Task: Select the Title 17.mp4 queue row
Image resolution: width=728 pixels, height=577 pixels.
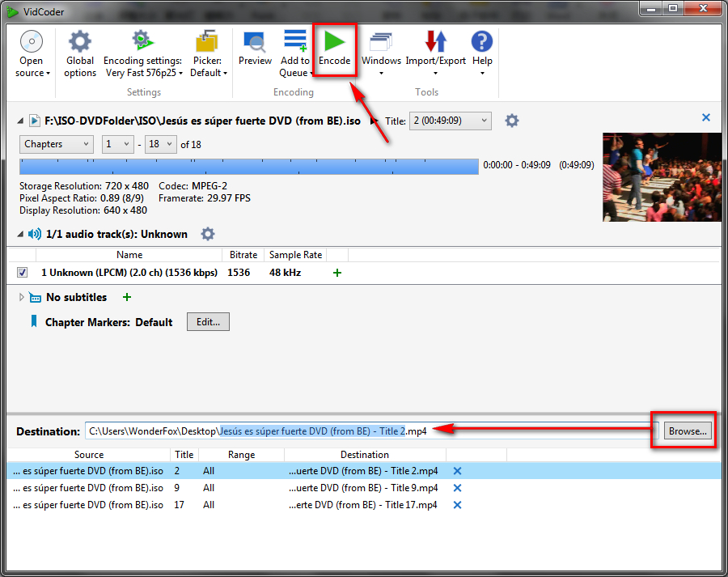Action: [x=364, y=504]
